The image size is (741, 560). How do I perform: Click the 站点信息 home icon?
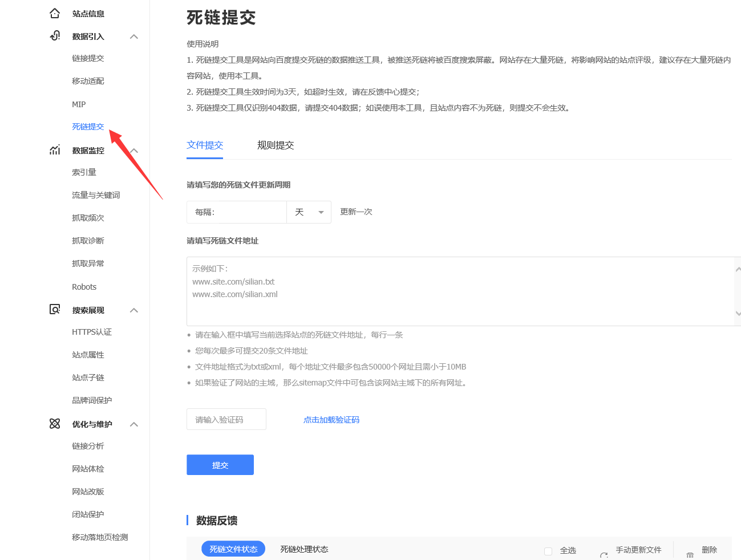[55, 13]
